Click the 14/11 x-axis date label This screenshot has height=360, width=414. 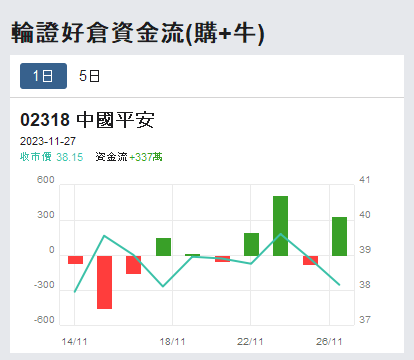[x=74, y=342]
